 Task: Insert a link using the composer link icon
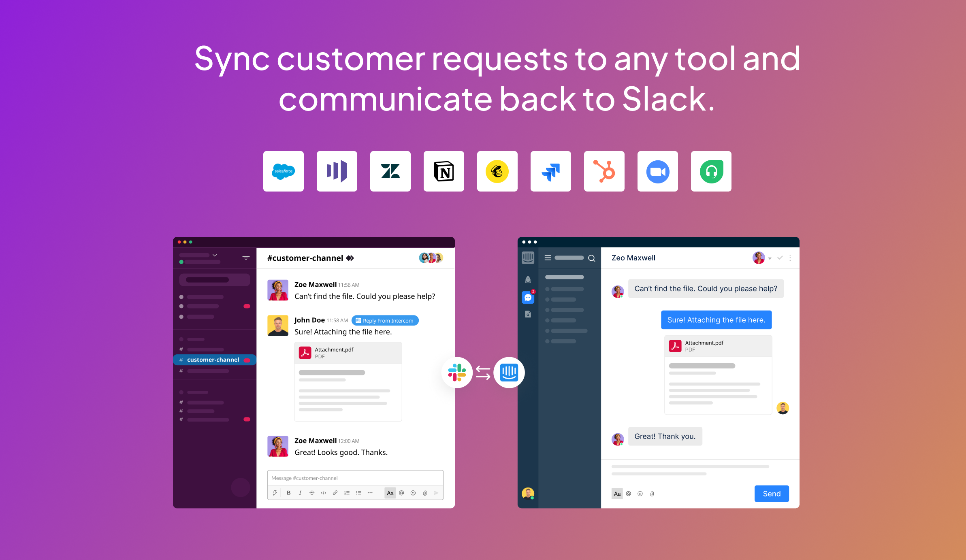click(x=335, y=493)
